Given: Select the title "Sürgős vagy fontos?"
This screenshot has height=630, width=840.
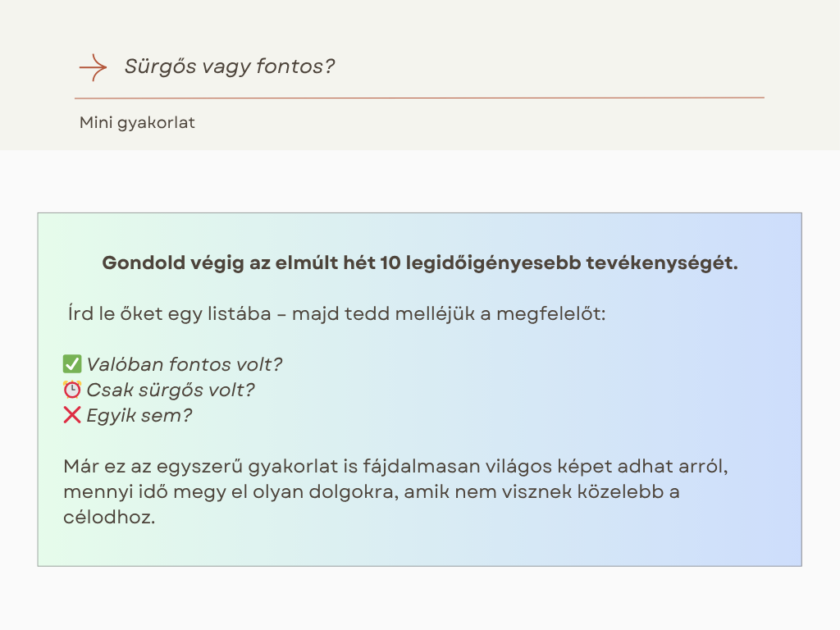Looking at the screenshot, I should pyautogui.click(x=230, y=66).
